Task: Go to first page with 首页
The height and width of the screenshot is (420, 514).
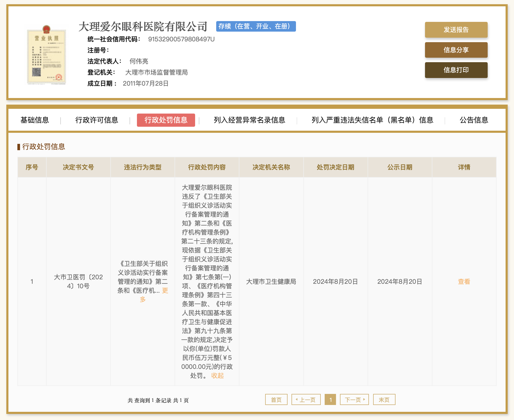Action: [276, 400]
